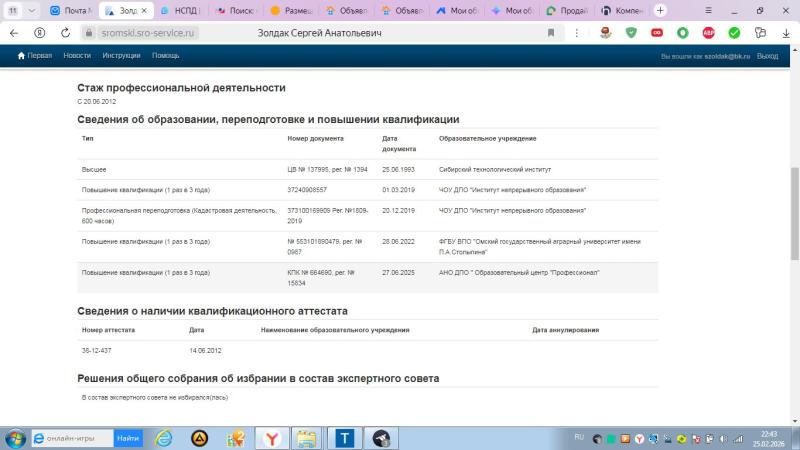Open the Инструкции menu item
The image size is (800, 450).
[121, 56]
